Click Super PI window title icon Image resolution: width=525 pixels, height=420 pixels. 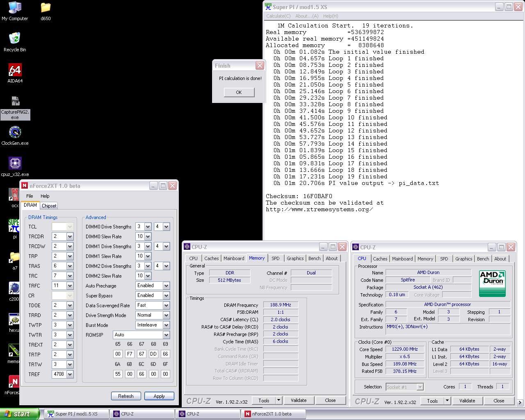pos(268,7)
